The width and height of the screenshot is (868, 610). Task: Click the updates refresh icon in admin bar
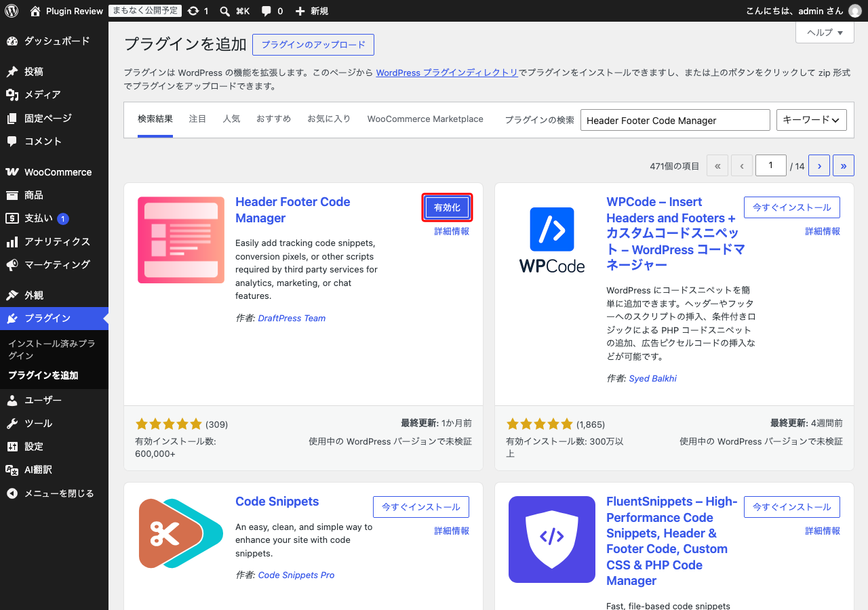(193, 11)
